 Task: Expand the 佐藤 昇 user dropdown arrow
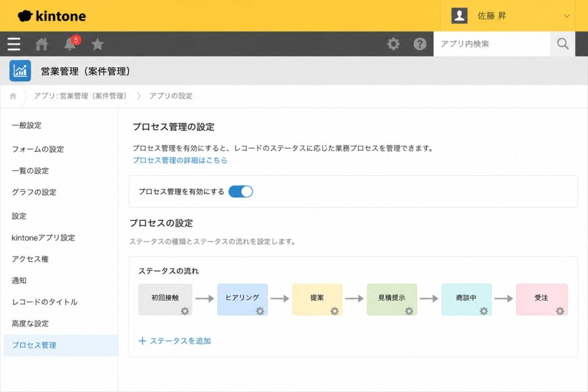(x=567, y=16)
